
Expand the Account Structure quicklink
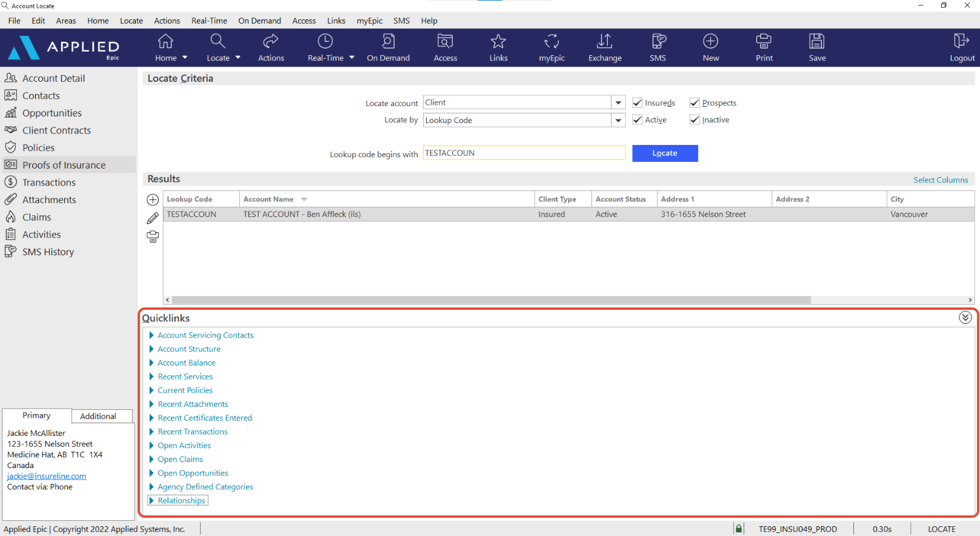point(152,349)
